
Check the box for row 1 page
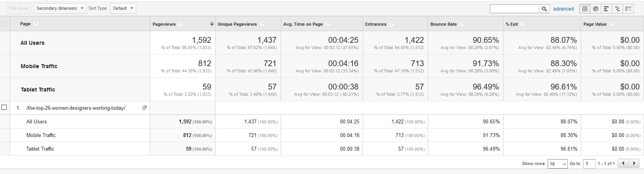4,107
